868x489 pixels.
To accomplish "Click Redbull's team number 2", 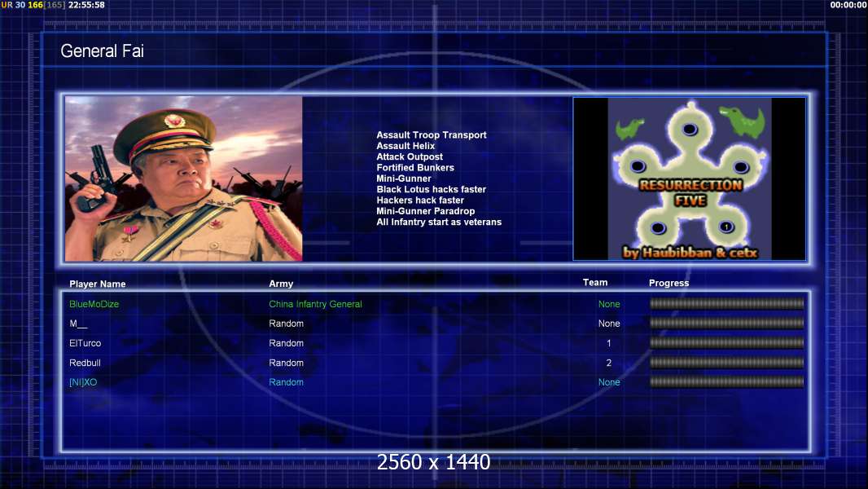I will click(608, 363).
